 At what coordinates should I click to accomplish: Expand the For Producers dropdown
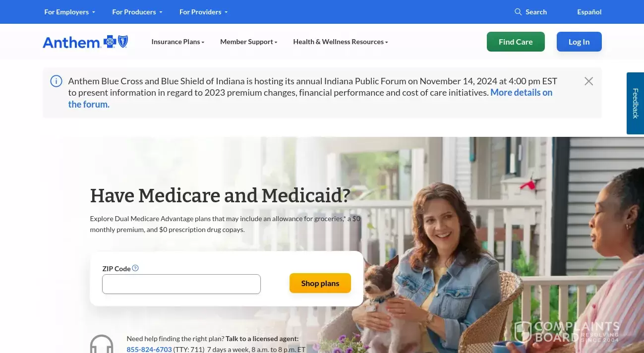[x=137, y=12]
